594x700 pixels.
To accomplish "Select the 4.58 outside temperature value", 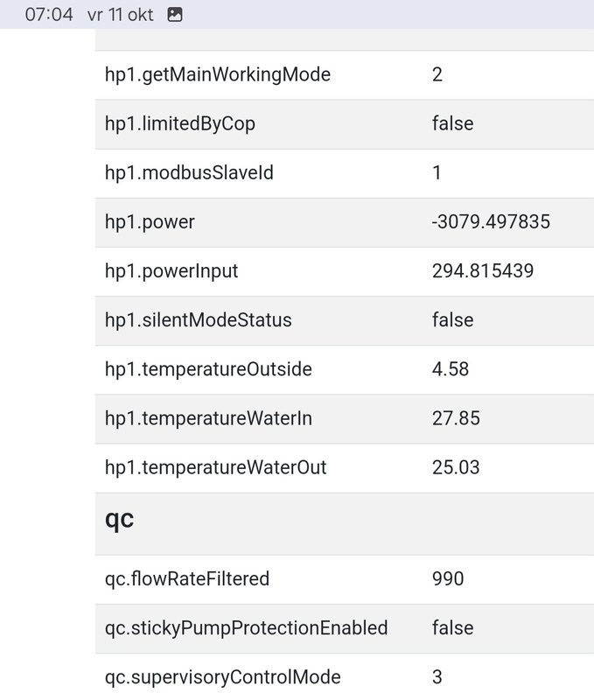I will 451,368.
